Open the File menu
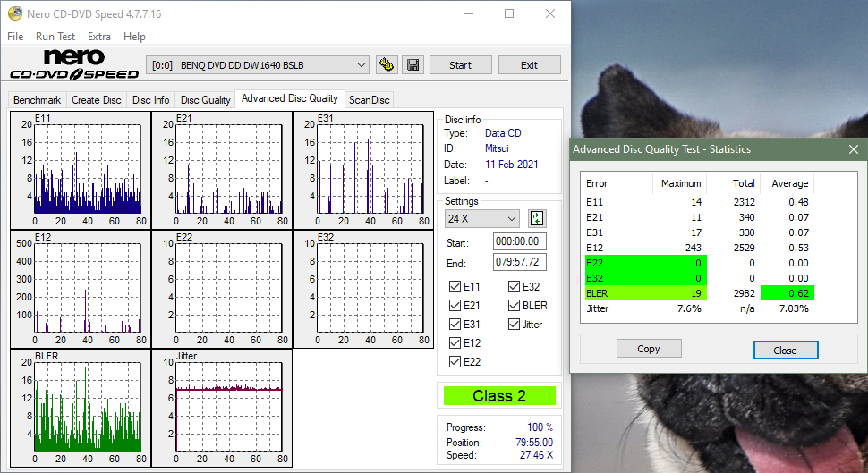 pos(15,37)
